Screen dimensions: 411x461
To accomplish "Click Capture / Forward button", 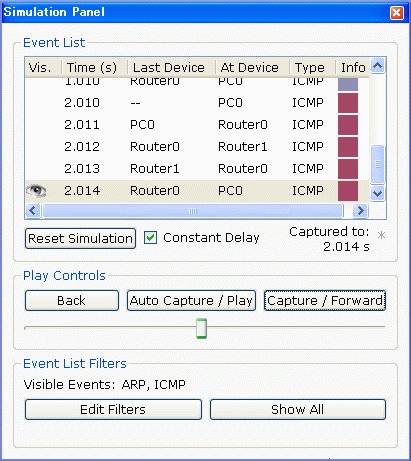I will (x=325, y=300).
